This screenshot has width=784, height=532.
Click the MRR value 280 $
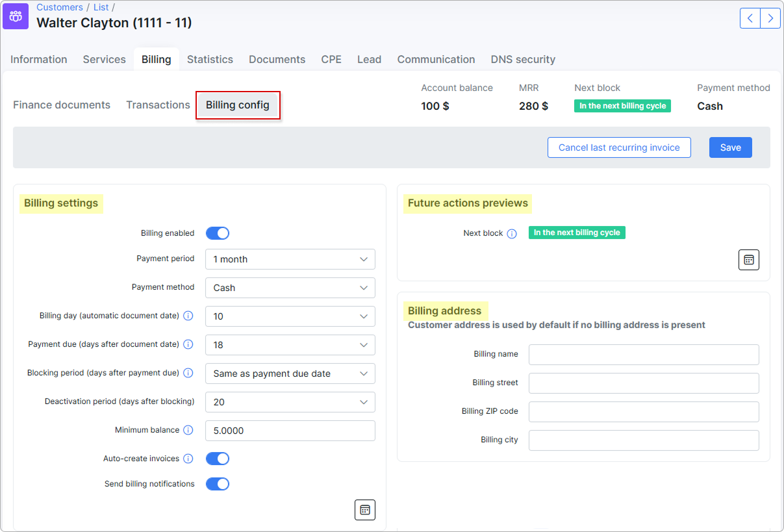coord(533,106)
